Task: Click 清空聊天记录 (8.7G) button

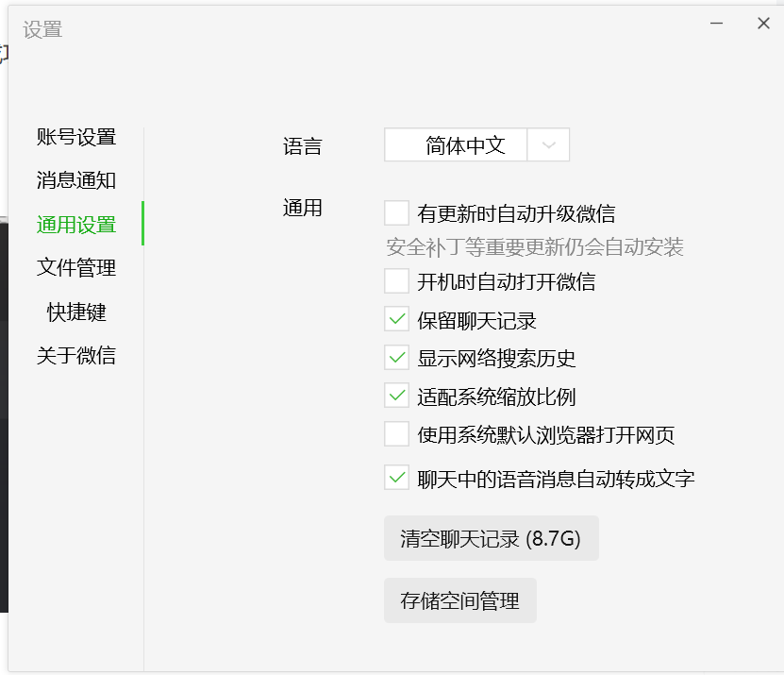Action: point(491,538)
